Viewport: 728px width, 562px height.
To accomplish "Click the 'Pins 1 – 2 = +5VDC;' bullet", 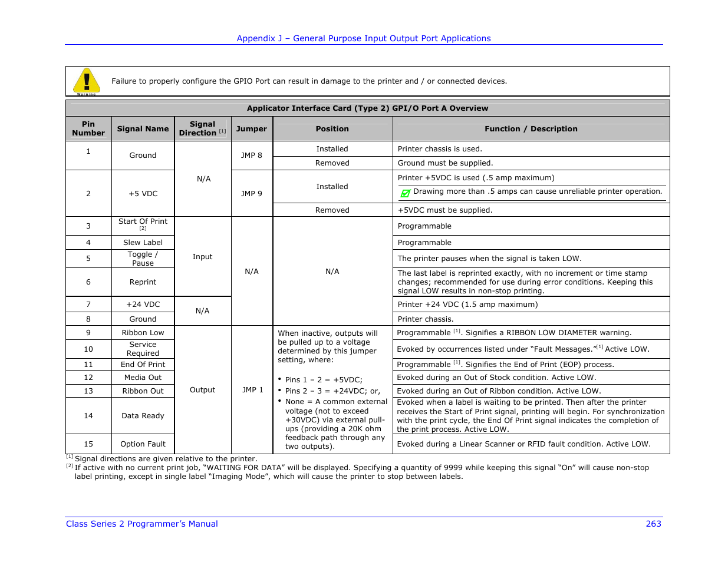I will (324, 380).
